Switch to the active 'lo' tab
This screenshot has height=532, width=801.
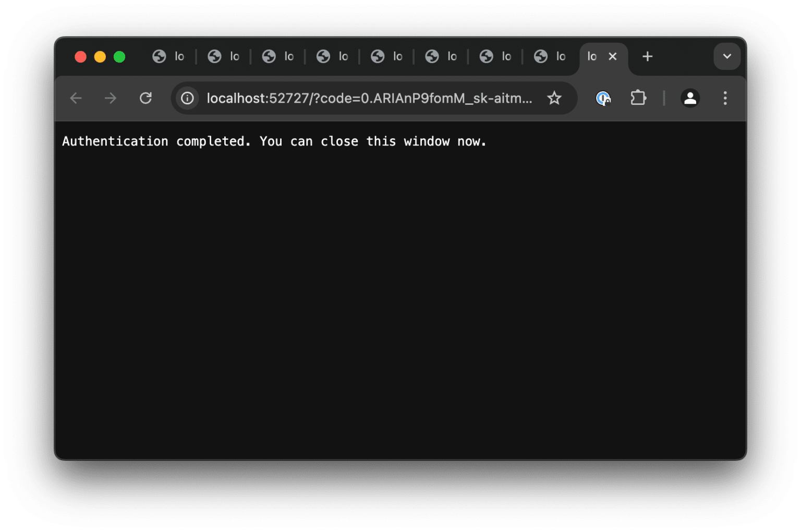(x=592, y=56)
